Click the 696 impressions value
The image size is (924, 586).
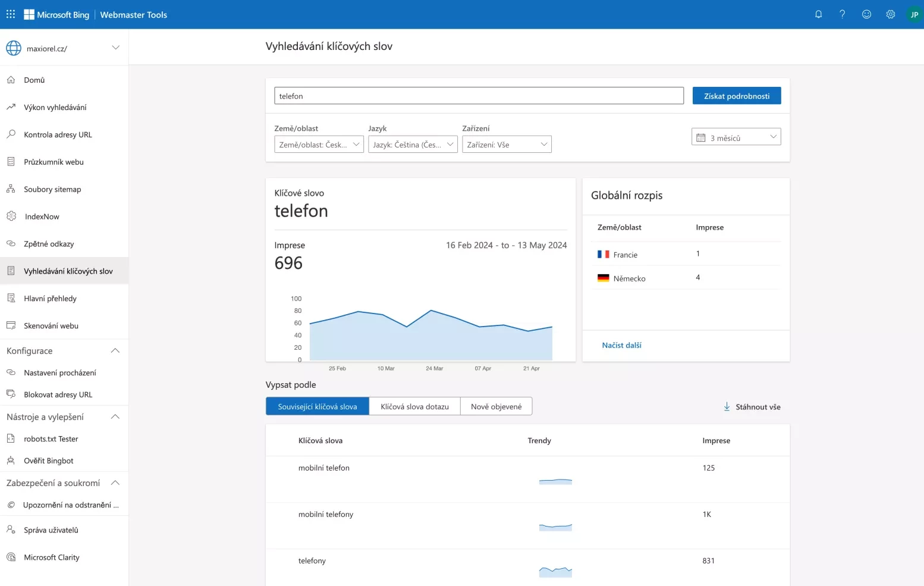[288, 263]
